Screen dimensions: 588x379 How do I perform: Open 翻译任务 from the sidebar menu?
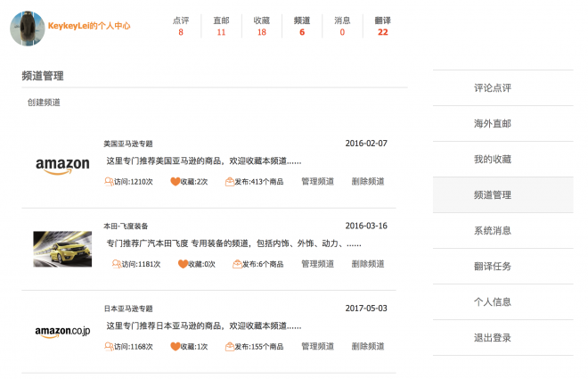(493, 267)
